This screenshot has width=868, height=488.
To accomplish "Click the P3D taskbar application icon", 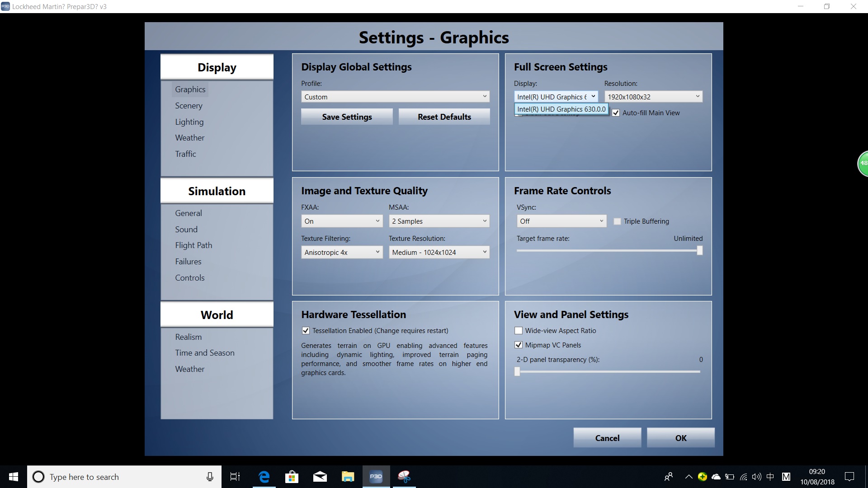I will coord(376,476).
